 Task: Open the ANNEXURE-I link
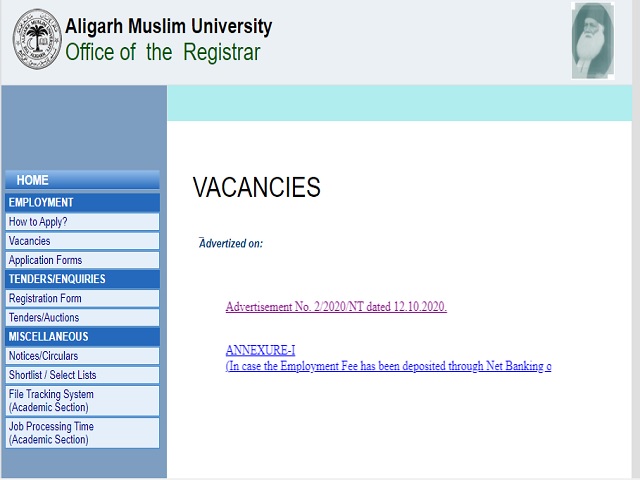click(x=260, y=350)
